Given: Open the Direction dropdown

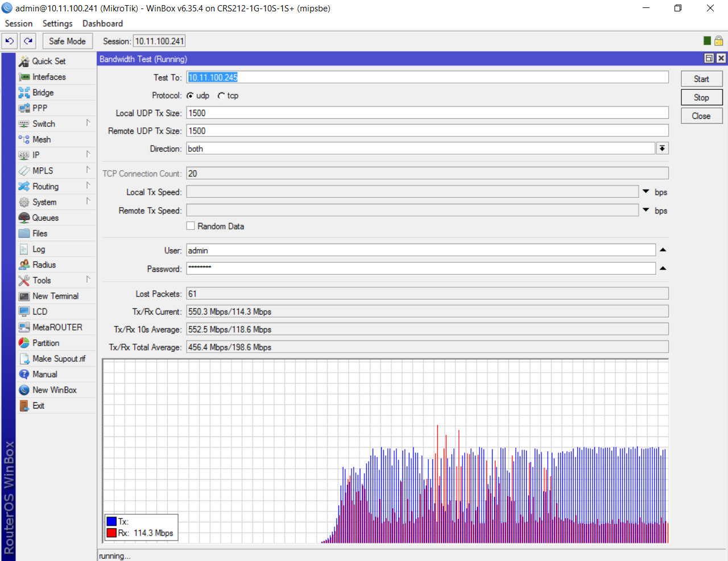Looking at the screenshot, I should tap(662, 148).
